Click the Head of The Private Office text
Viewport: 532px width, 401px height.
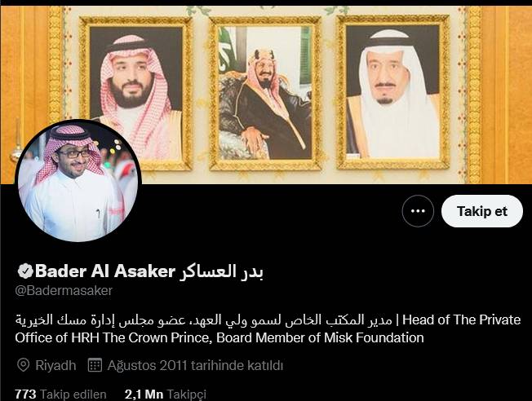[462, 319]
